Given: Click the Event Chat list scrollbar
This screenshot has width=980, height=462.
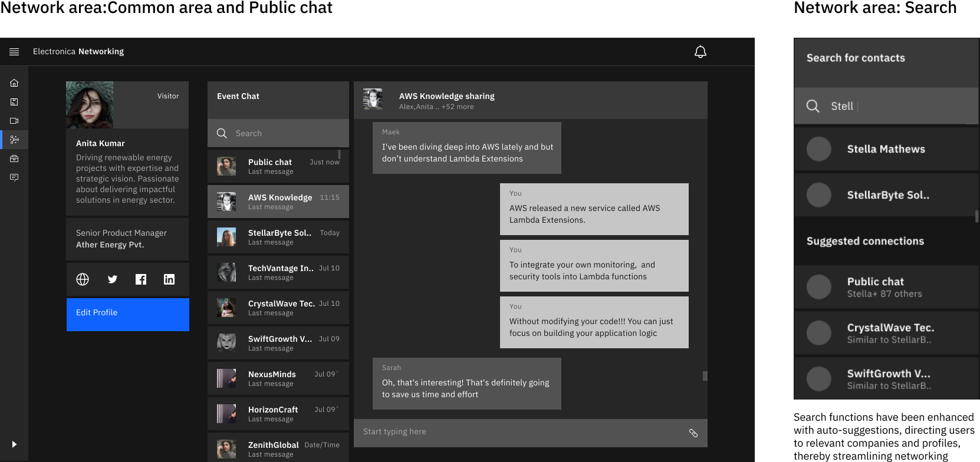Looking at the screenshot, I should click(x=339, y=154).
